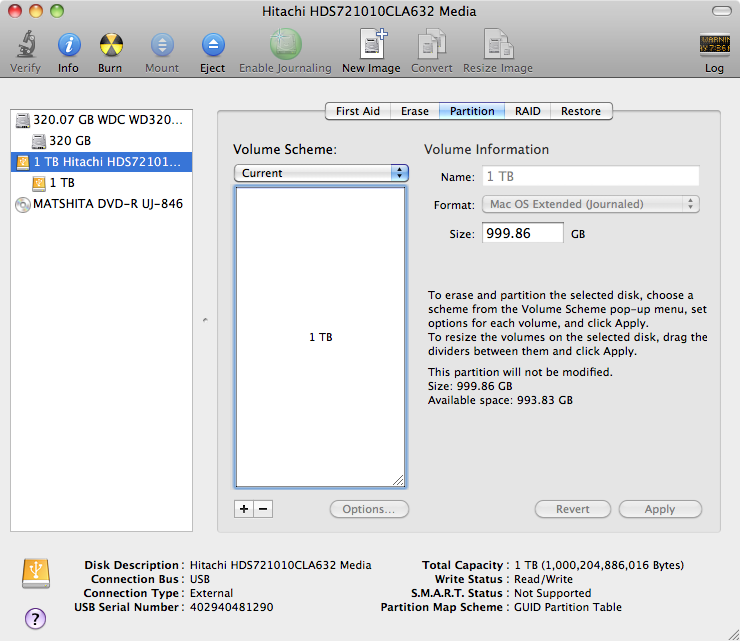Click the Burn disc icon

pos(111,45)
